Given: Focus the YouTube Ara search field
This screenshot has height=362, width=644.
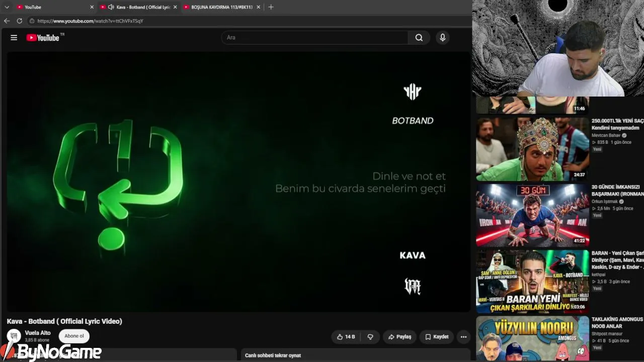Looking at the screenshot, I should (x=315, y=38).
